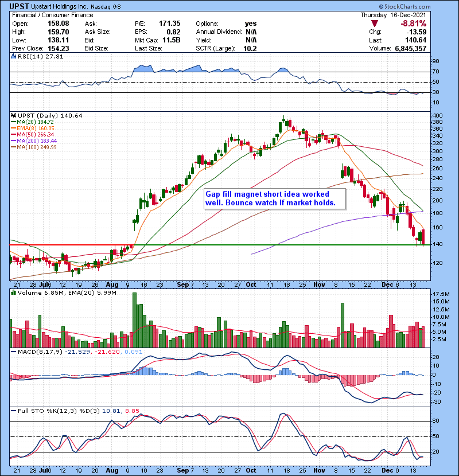Image resolution: width=459 pixels, height=476 pixels.
Task: Select the Prev Close value 154.23
Action: (x=59, y=49)
